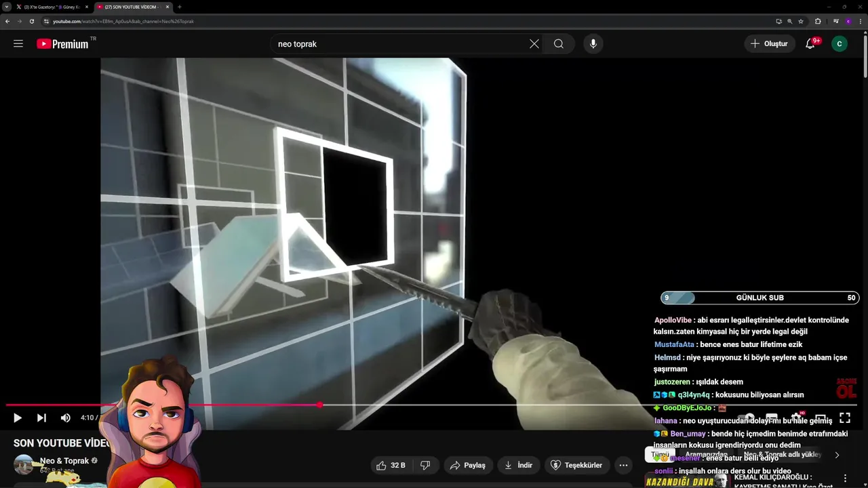
Task: Close the X'te Gazeteroy browser tab
Action: point(86,7)
